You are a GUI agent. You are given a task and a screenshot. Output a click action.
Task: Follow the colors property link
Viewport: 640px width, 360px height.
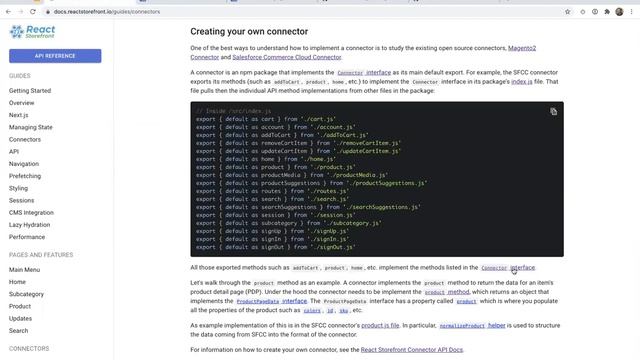[312, 311]
